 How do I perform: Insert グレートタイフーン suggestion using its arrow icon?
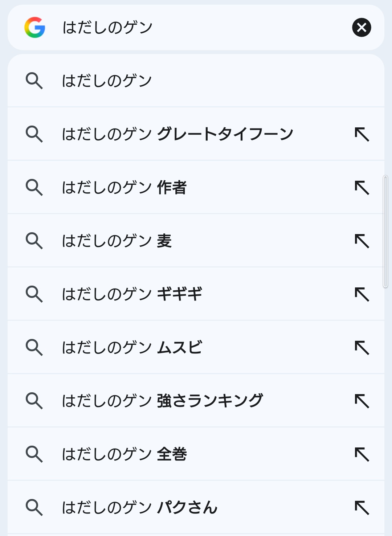pyautogui.click(x=362, y=134)
